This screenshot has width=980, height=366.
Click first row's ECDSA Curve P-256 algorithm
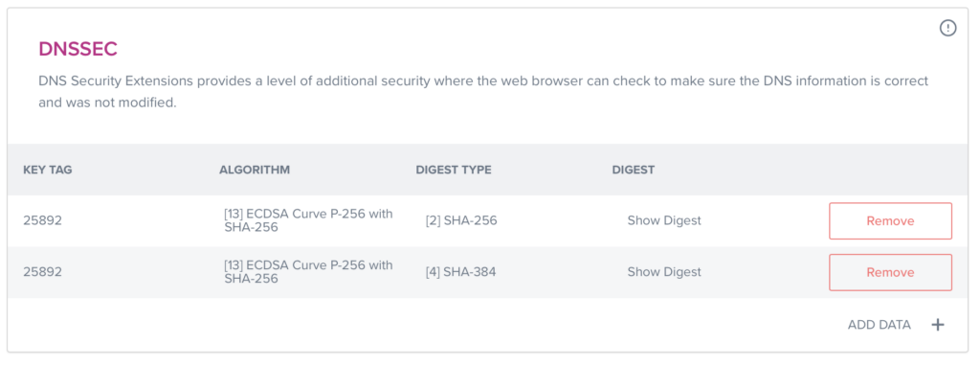(308, 220)
